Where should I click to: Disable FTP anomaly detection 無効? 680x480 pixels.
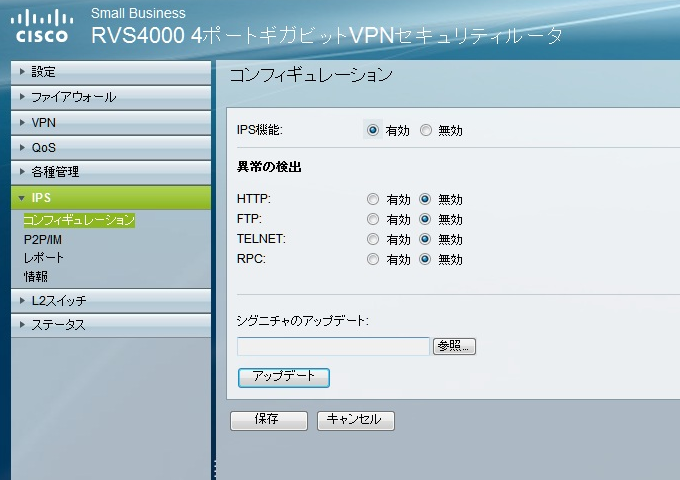pos(425,219)
